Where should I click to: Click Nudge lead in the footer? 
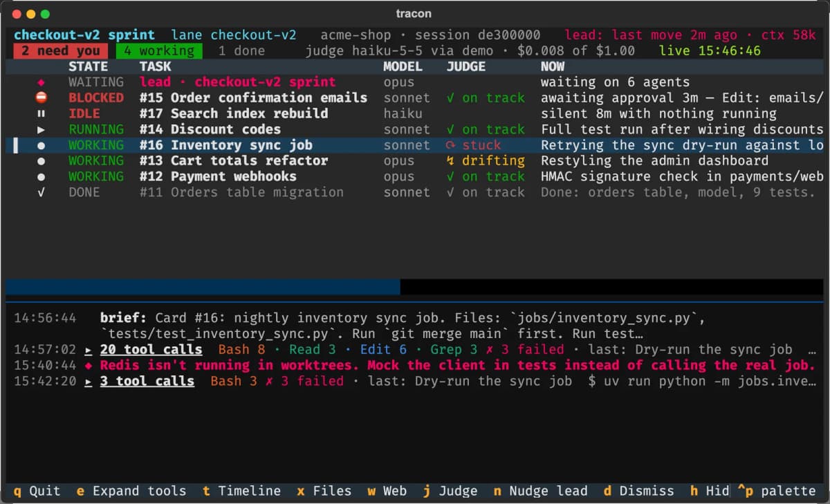point(540,491)
